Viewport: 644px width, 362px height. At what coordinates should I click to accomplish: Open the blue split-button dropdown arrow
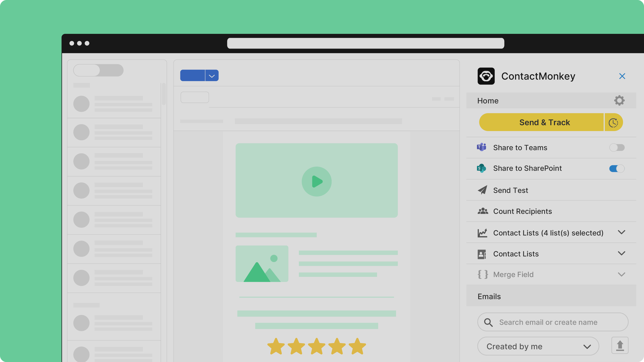pos(212,76)
